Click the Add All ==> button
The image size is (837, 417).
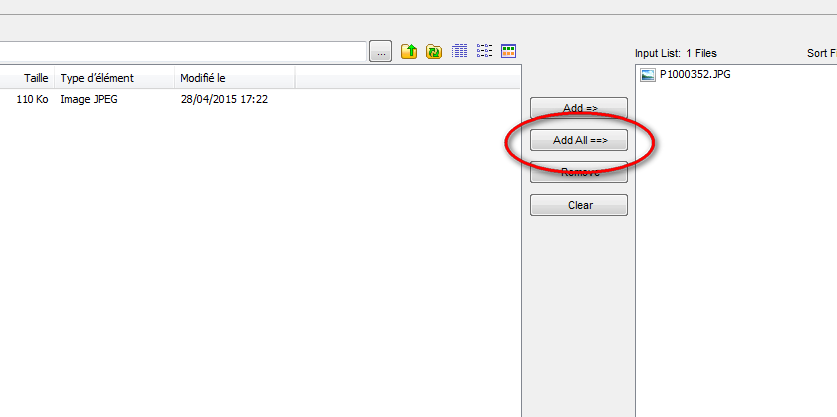pyautogui.click(x=579, y=140)
